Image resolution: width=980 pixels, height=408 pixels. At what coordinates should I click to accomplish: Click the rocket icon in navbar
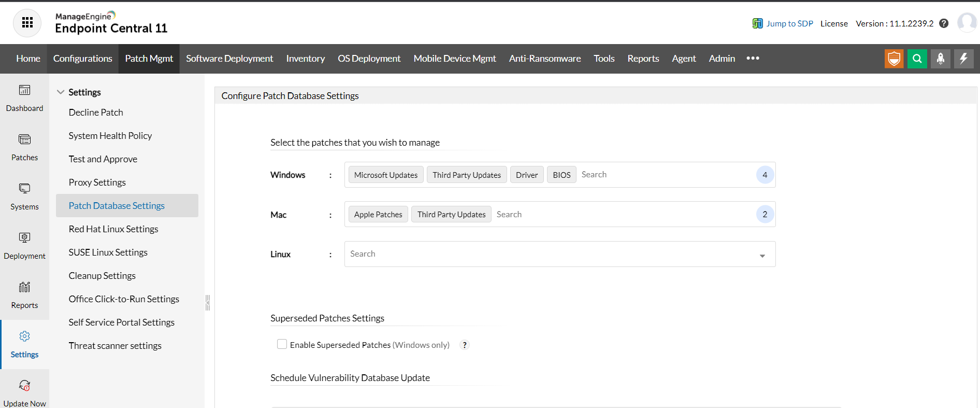coord(940,59)
